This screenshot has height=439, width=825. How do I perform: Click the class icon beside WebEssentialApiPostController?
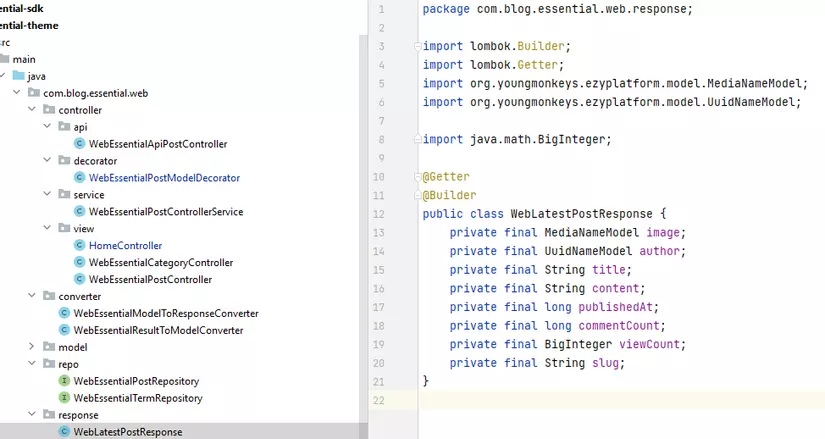[x=79, y=144]
